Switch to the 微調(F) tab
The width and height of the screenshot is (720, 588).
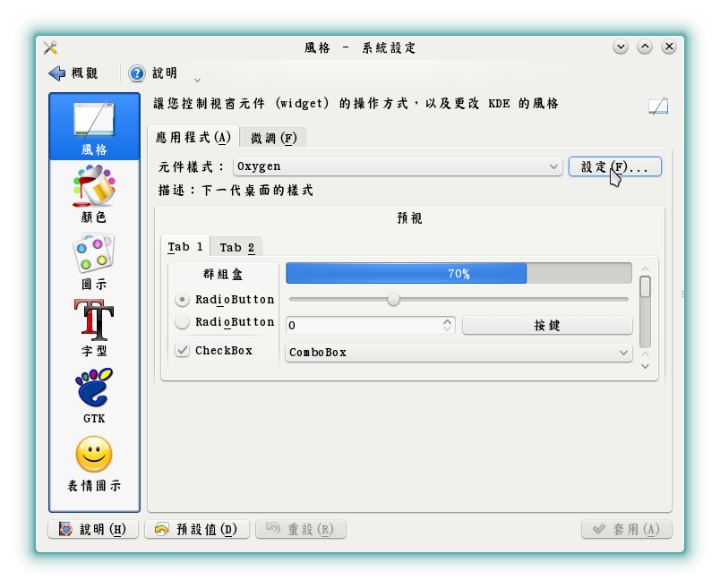point(273,138)
